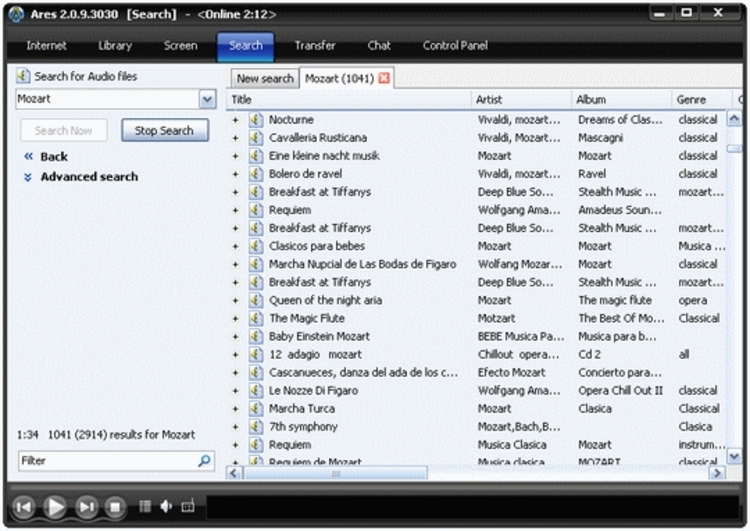Open the playlist icon in player bar

(x=145, y=506)
